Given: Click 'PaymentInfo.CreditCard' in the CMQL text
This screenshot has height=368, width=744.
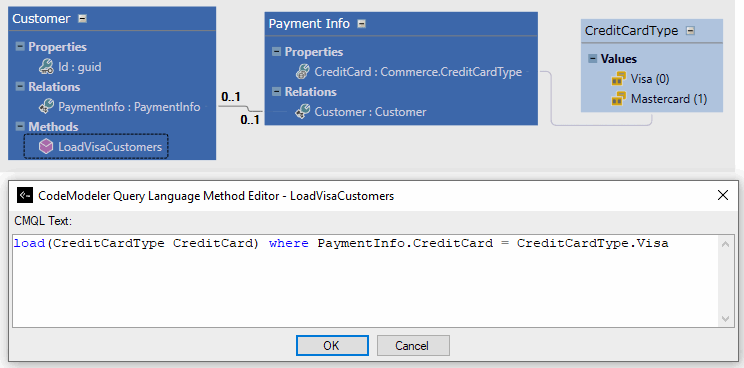Looking at the screenshot, I should 405,244.
